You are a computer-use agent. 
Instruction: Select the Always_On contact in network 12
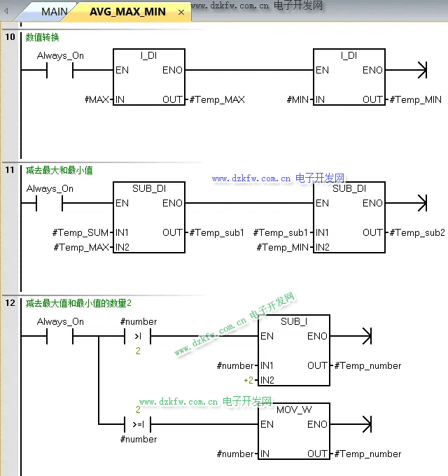pyautogui.click(x=59, y=336)
